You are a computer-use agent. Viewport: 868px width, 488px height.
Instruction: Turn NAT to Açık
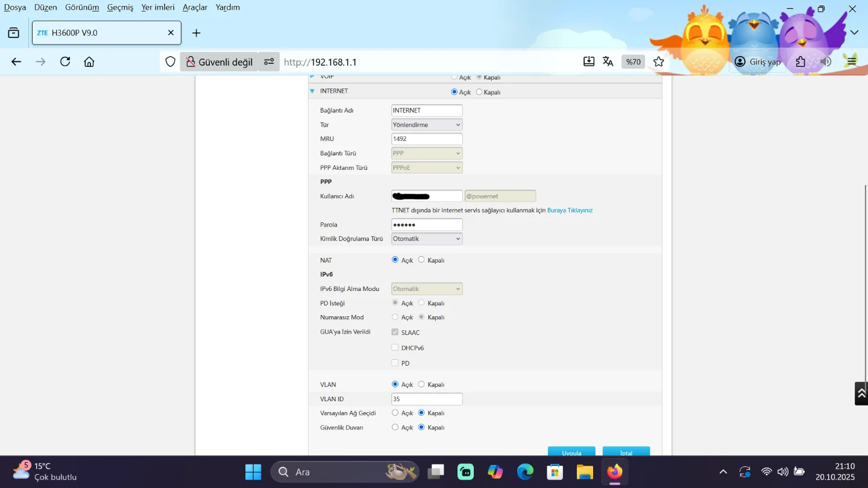click(395, 260)
